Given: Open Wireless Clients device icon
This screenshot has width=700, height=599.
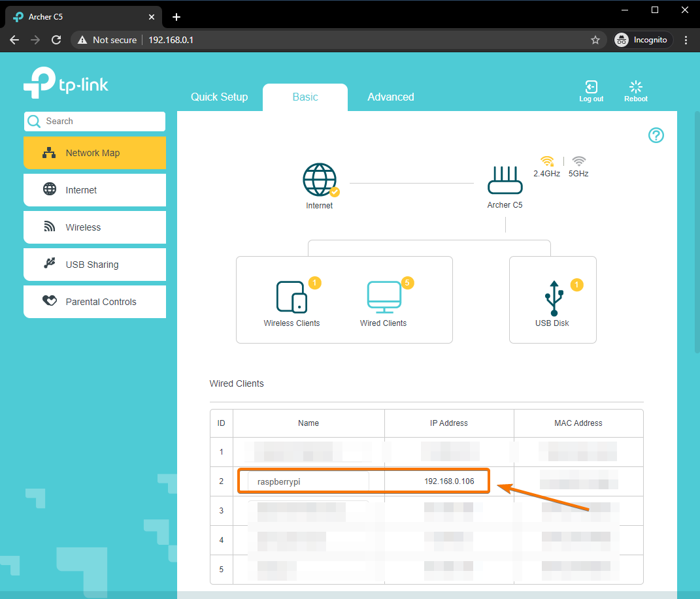Looking at the screenshot, I should pyautogui.click(x=292, y=297).
